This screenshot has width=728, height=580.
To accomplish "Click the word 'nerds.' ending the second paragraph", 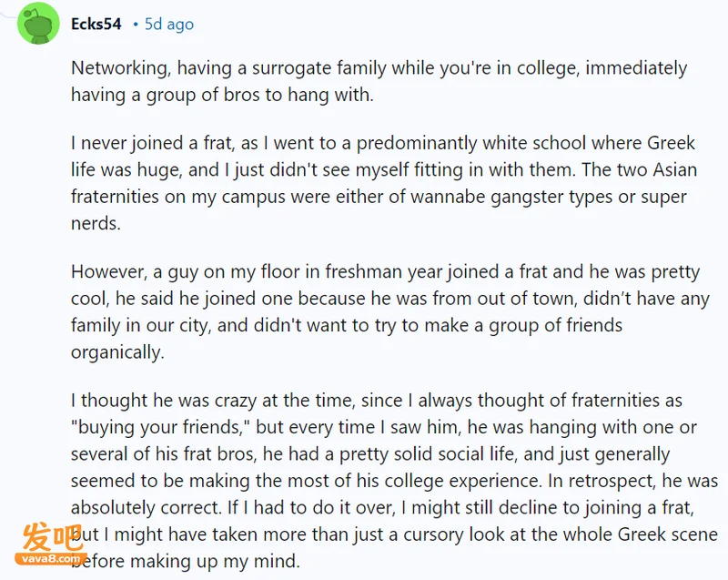I will [x=96, y=223].
